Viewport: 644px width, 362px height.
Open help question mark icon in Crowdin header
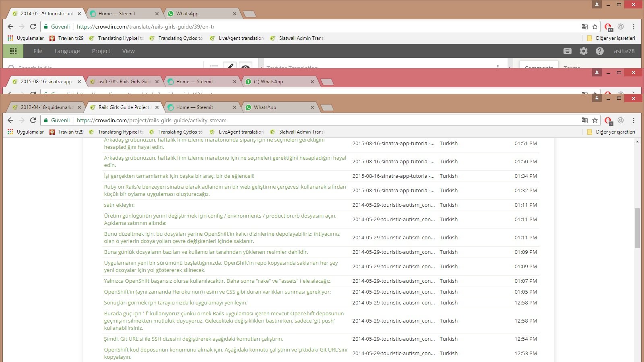[x=600, y=51]
